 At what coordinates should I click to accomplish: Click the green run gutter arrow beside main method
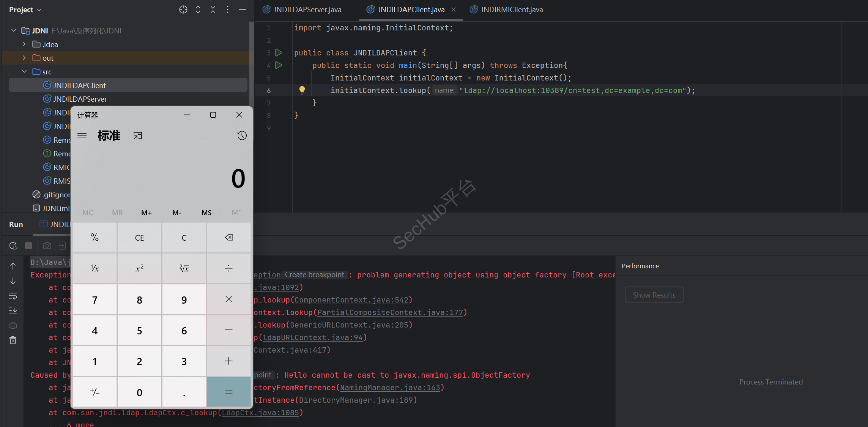tap(279, 65)
